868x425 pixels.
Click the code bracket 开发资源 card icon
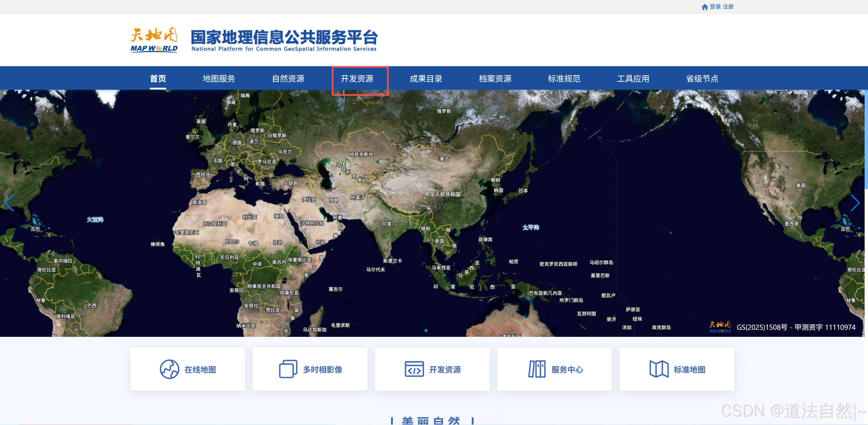414,369
